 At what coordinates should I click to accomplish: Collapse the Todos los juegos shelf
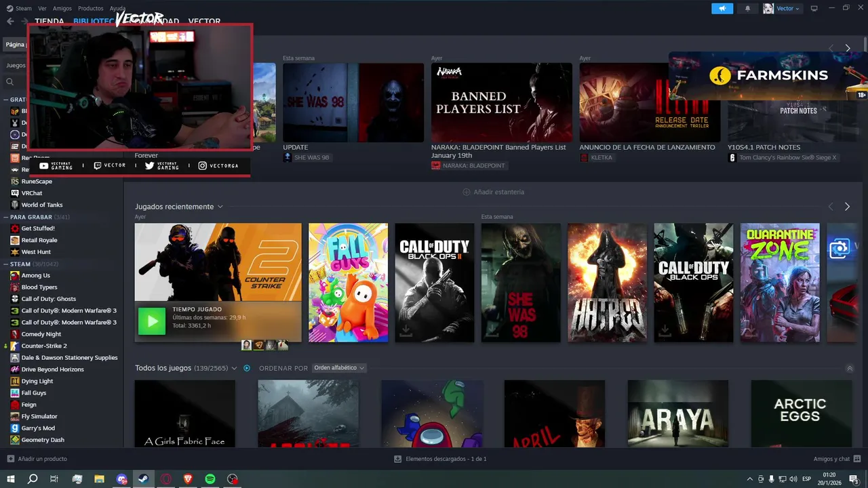point(850,368)
